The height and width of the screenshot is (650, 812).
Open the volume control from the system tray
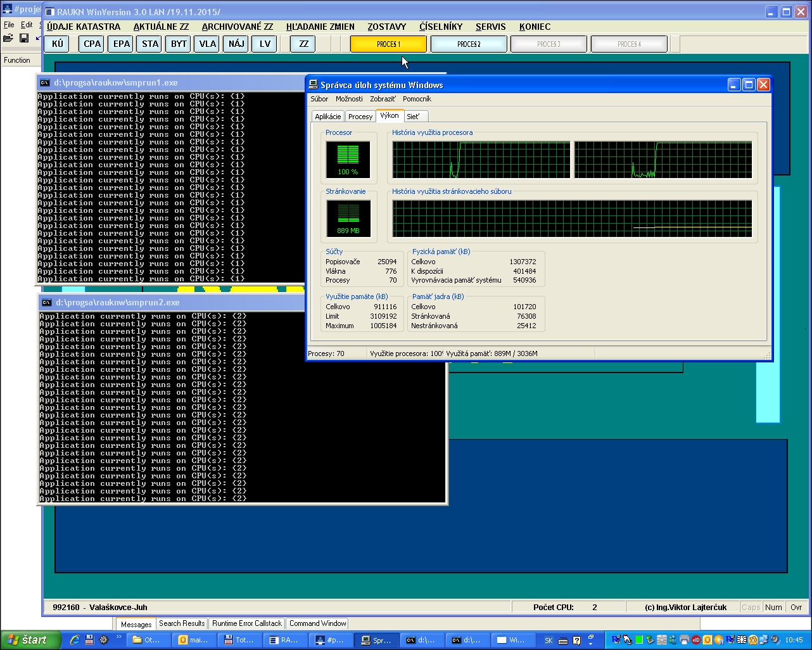(774, 640)
